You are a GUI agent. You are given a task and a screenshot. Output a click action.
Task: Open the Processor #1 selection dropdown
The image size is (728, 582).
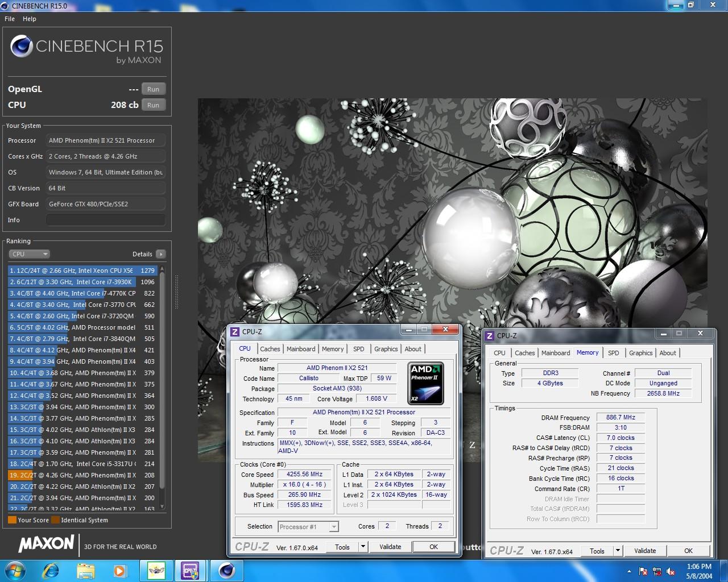point(308,527)
